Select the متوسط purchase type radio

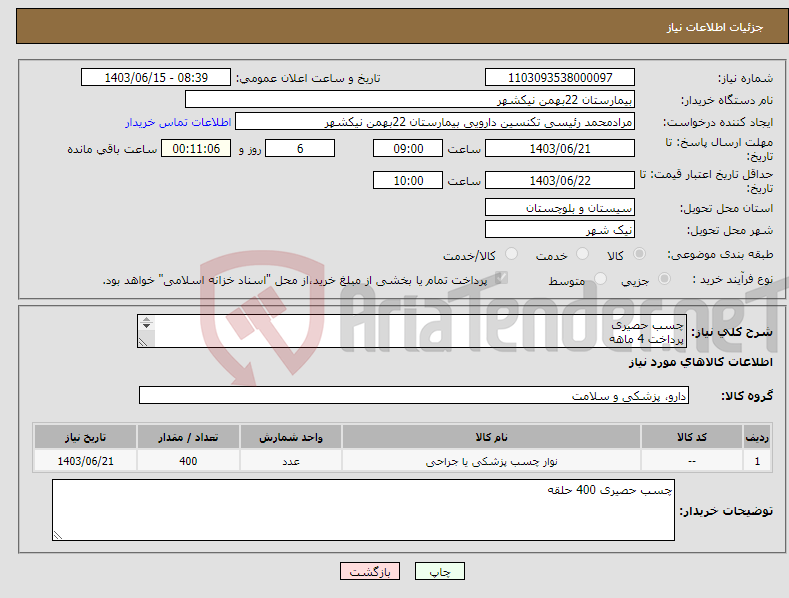click(600, 278)
